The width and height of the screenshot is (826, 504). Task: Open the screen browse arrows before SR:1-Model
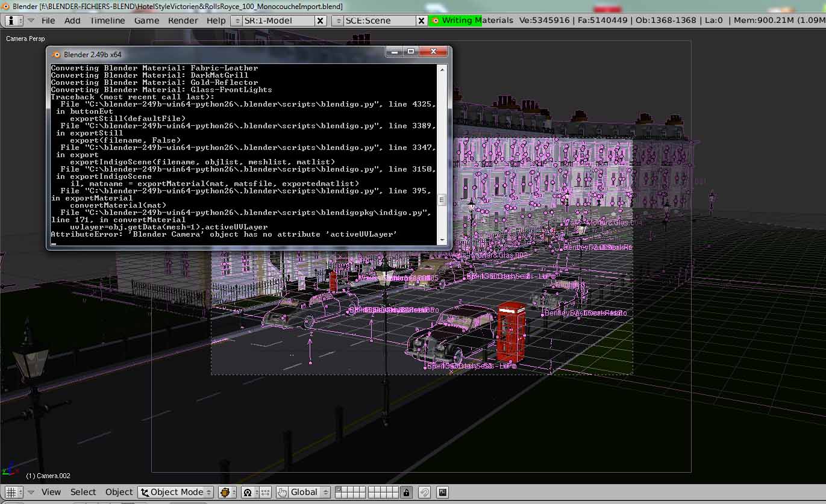pyautogui.click(x=237, y=20)
